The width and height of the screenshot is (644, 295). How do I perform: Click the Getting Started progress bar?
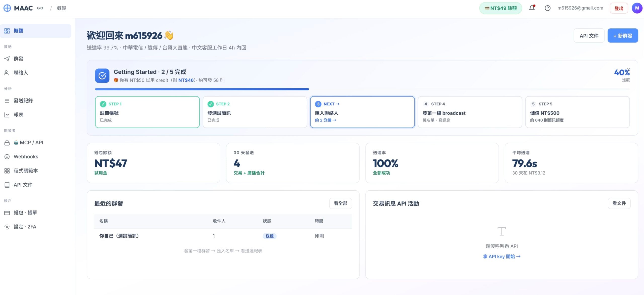(x=362, y=89)
